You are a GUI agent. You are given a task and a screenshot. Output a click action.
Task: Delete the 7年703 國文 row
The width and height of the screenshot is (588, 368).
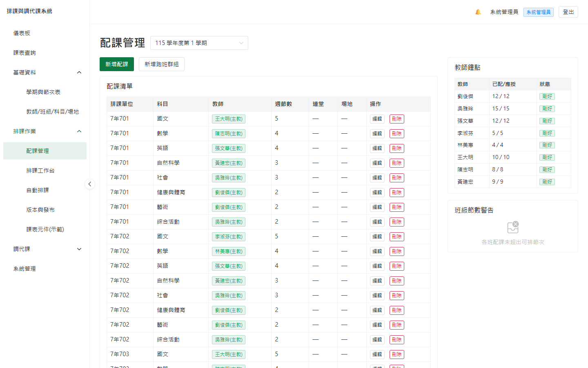coord(397,355)
